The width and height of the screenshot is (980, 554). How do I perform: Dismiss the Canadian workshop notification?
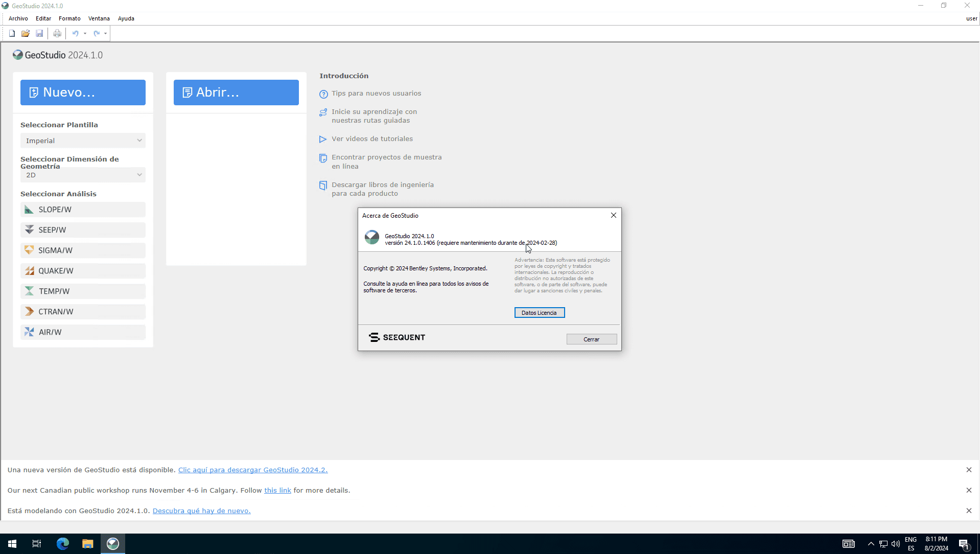(x=969, y=490)
